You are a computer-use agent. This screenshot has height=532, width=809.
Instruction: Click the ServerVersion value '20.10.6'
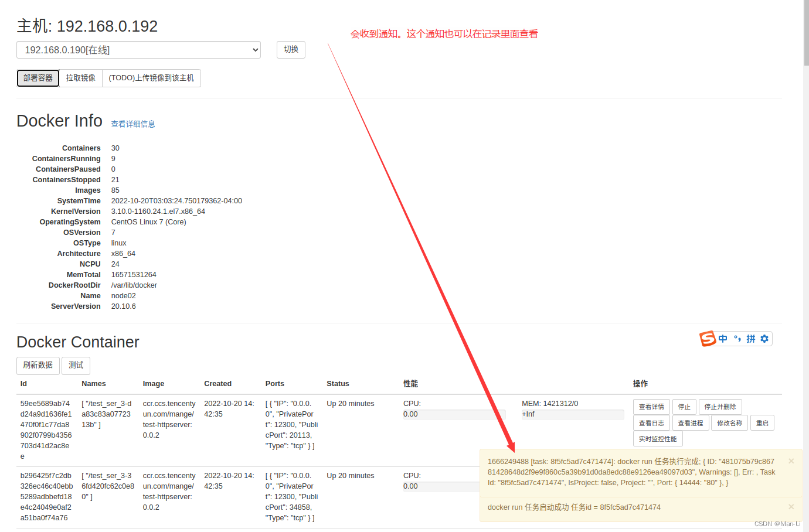click(x=124, y=306)
